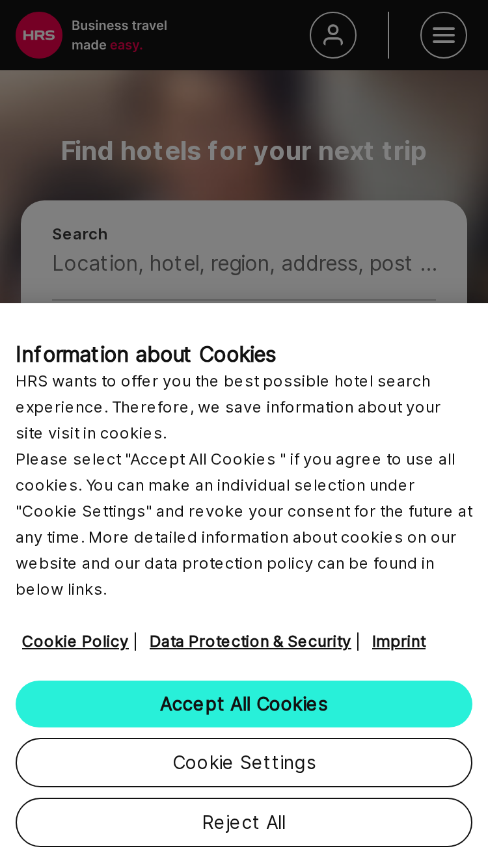View the Imprint link
Screen dimensions: 488x868
[x=399, y=642]
